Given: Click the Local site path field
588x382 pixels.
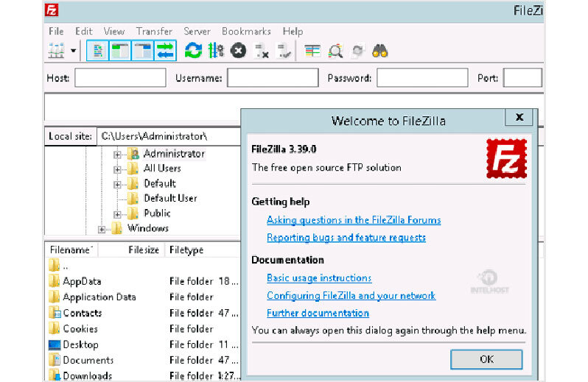Looking at the screenshot, I should [169, 136].
